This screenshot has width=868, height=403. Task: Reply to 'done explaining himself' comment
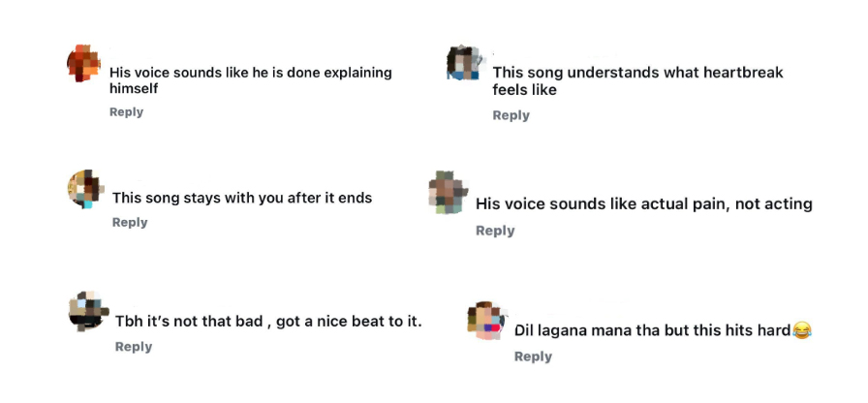(126, 112)
